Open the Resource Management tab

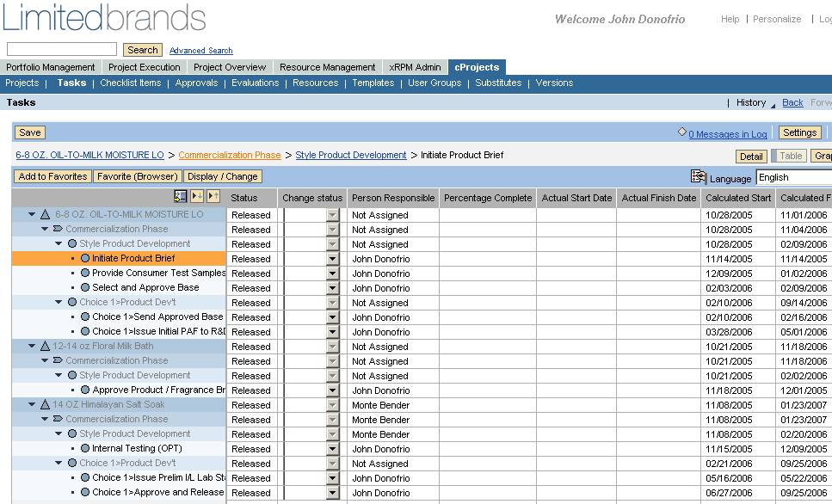click(x=328, y=67)
